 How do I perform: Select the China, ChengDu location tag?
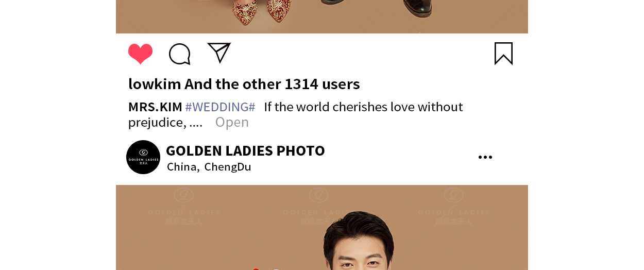pos(209,167)
